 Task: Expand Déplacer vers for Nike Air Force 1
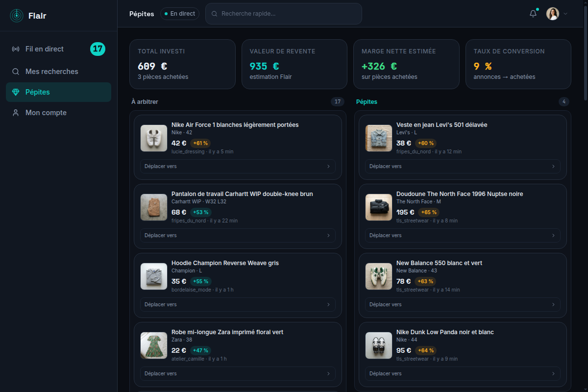point(238,166)
